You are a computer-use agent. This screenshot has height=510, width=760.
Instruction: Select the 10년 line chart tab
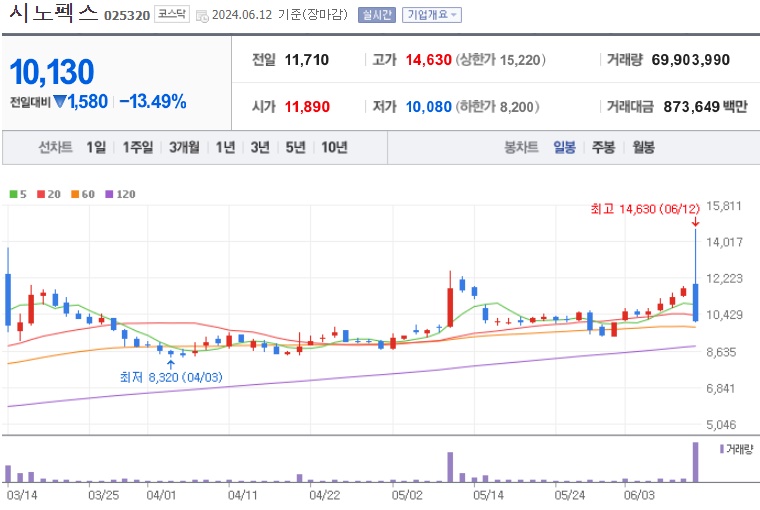pos(334,147)
